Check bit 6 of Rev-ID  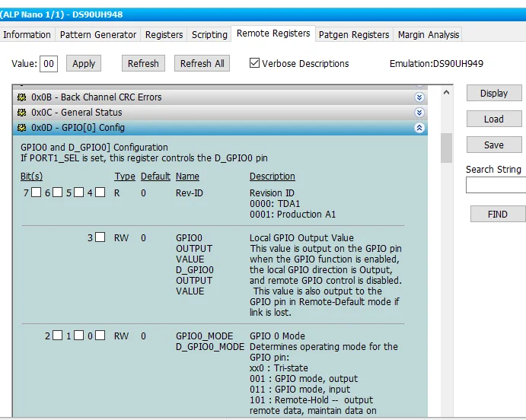point(57,192)
